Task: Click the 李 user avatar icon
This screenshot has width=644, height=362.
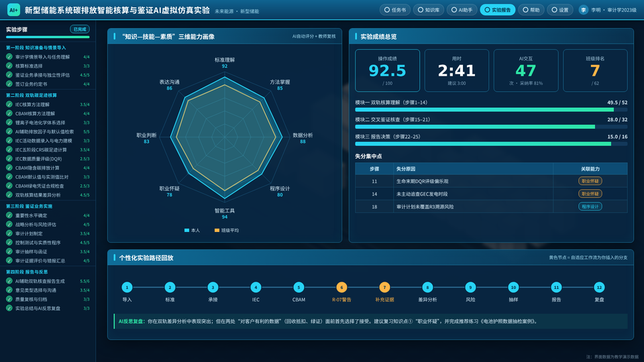Action: 583,10
